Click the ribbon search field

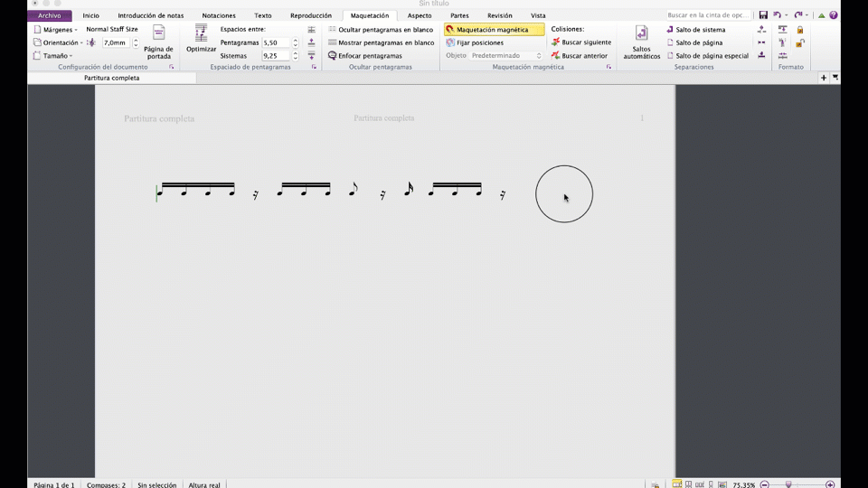point(709,15)
